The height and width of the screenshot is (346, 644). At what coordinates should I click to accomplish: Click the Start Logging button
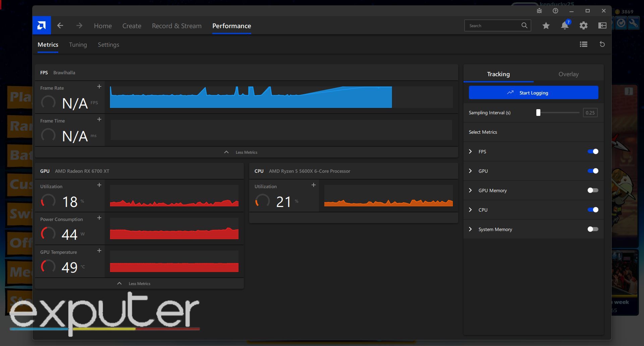pos(533,92)
